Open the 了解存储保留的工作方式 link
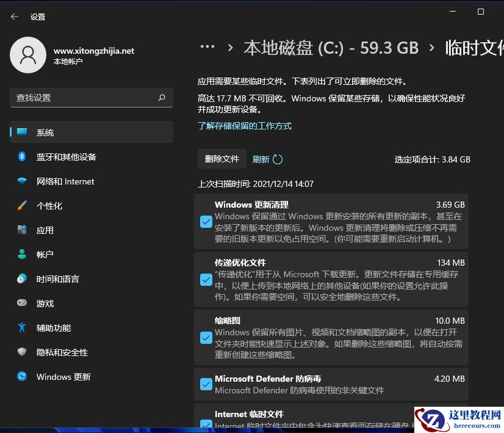The image size is (504, 433). click(x=247, y=126)
